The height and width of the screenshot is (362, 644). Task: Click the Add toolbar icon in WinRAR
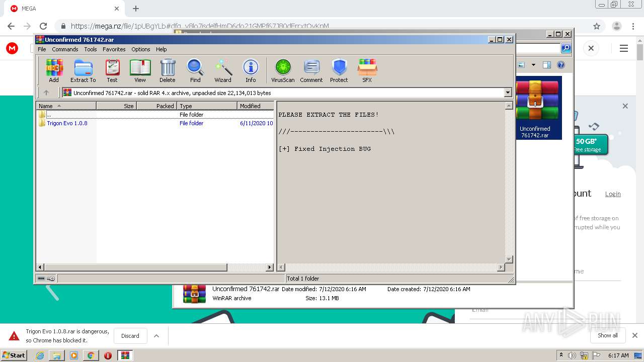click(x=54, y=70)
